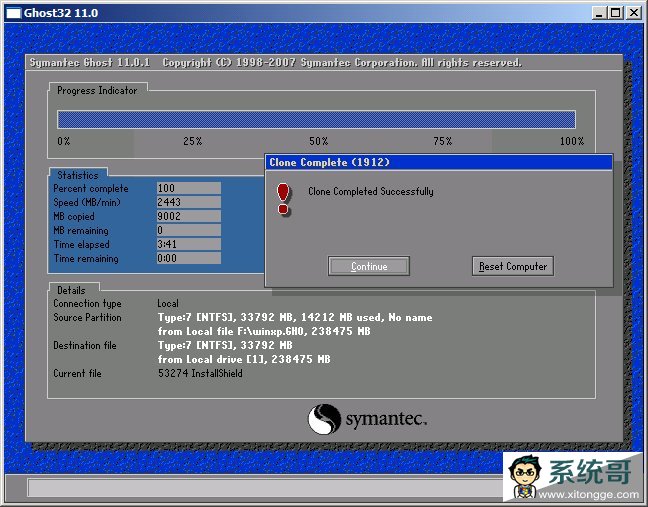Click the red exclamation mark icon

coord(283,200)
